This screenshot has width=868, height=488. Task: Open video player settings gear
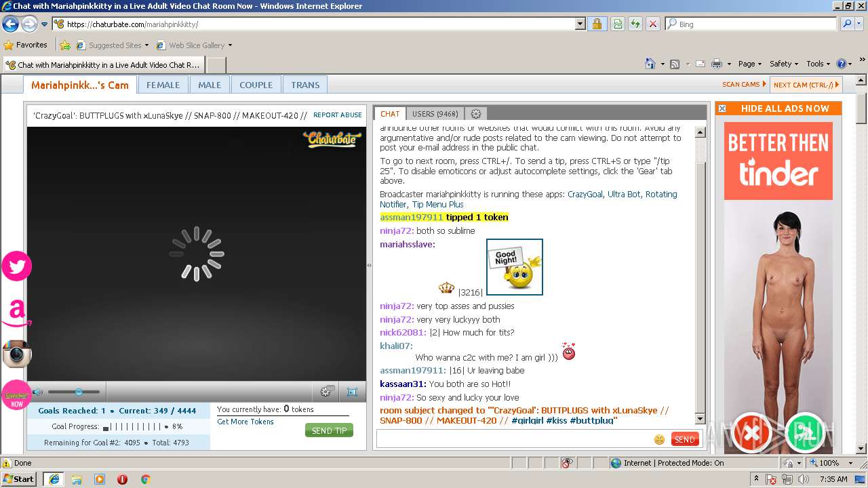coord(326,392)
